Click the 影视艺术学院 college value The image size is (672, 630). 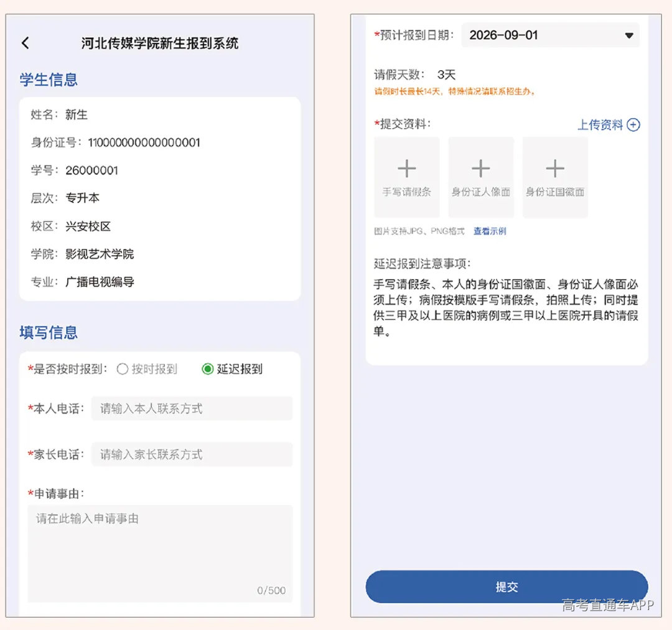[x=100, y=254]
